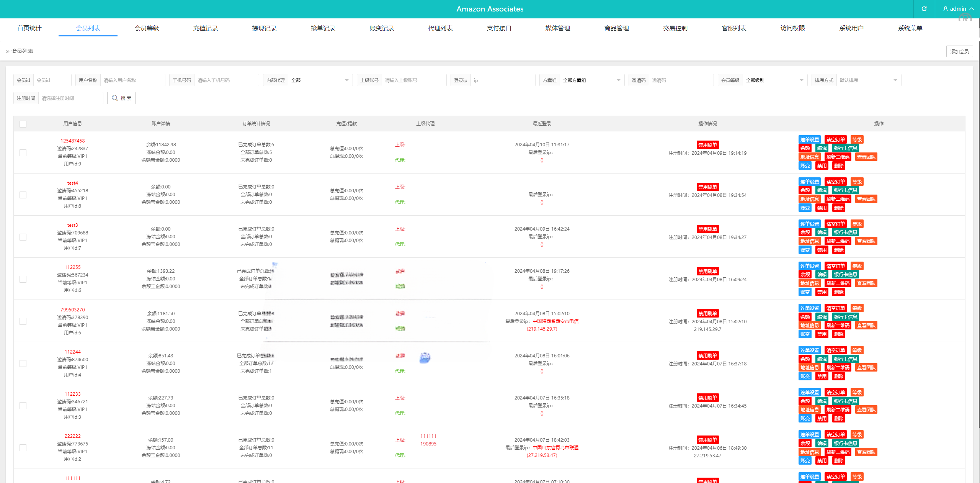Open the 会员等级 dropdown showing 全部级别
Viewport: 980px width, 483px height.
(774, 80)
